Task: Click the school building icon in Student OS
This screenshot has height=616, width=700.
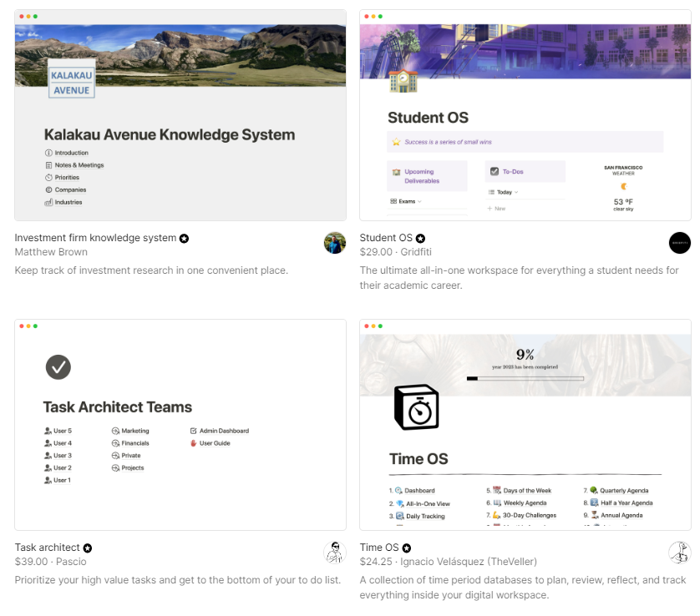Action: tap(403, 81)
